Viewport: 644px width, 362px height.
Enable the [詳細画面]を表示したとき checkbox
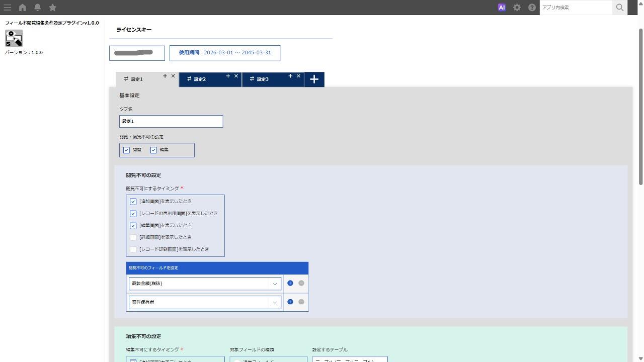tap(133, 237)
